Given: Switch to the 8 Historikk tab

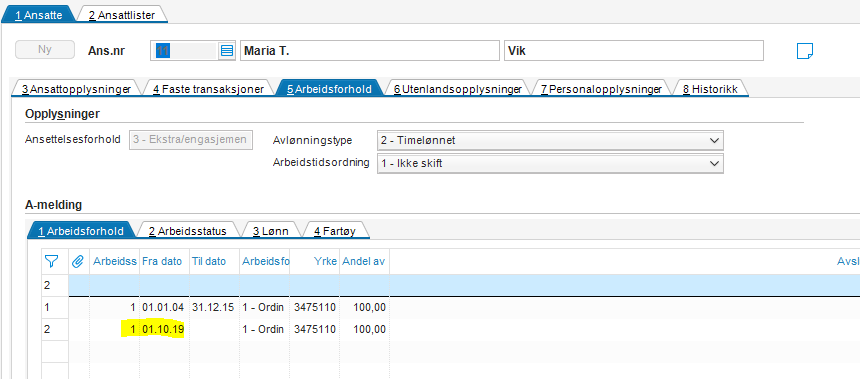Looking at the screenshot, I should pos(711,89).
